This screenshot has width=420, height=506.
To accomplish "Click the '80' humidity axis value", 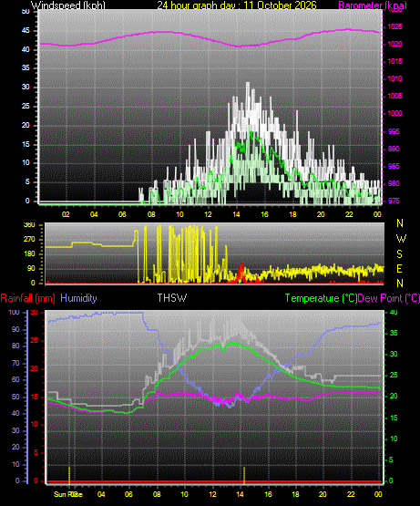I will click(x=15, y=346).
